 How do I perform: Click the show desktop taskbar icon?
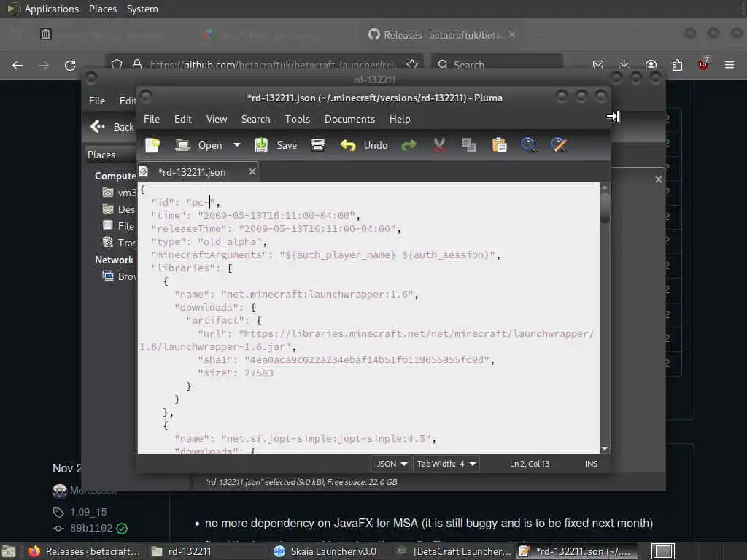9,552
